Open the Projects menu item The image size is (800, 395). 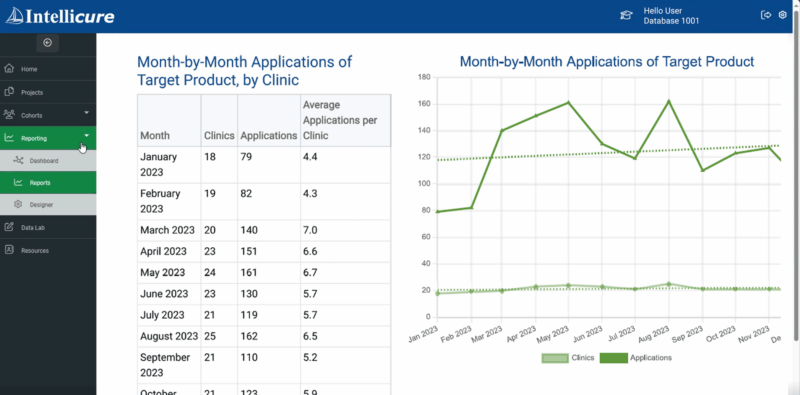[x=48, y=92]
